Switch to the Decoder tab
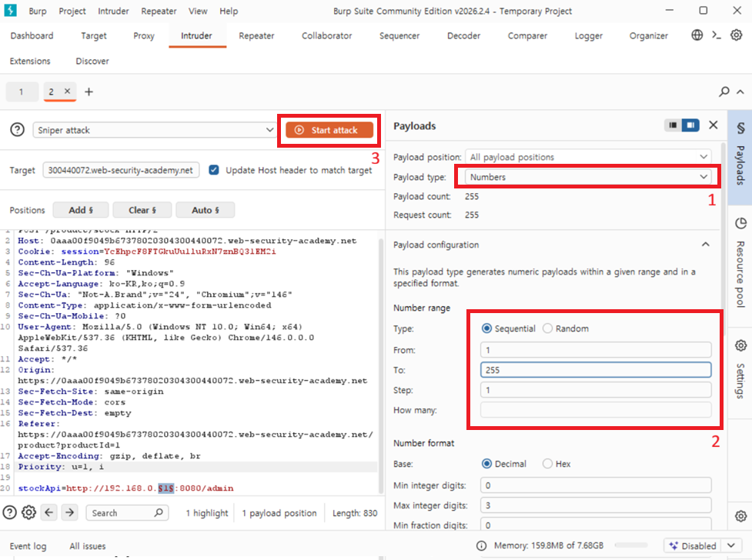This screenshot has height=560, width=752. click(x=464, y=35)
